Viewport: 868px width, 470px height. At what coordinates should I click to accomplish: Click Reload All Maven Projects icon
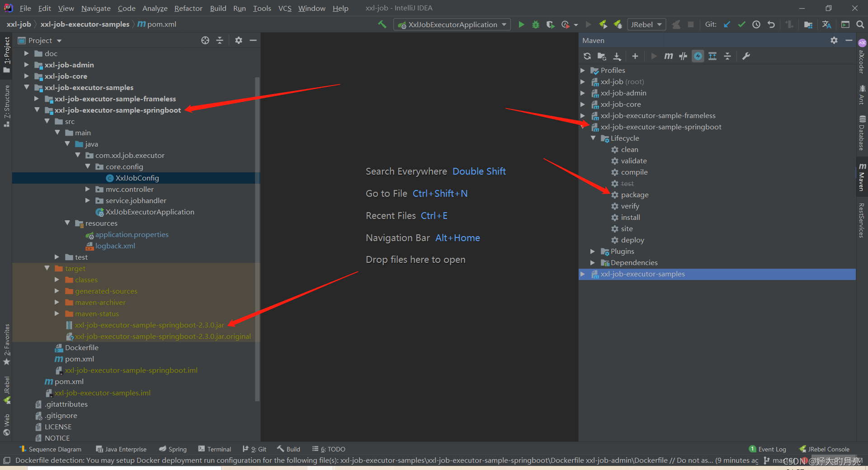pyautogui.click(x=587, y=56)
